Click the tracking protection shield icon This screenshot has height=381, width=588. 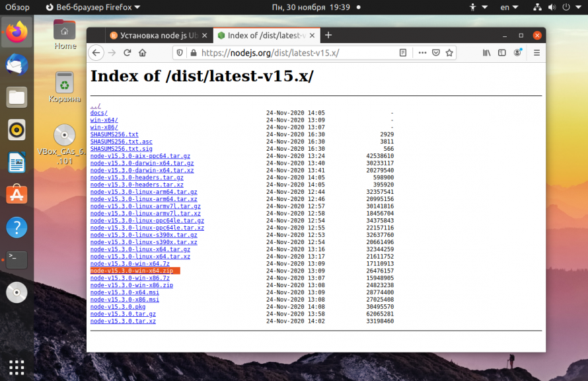(180, 53)
